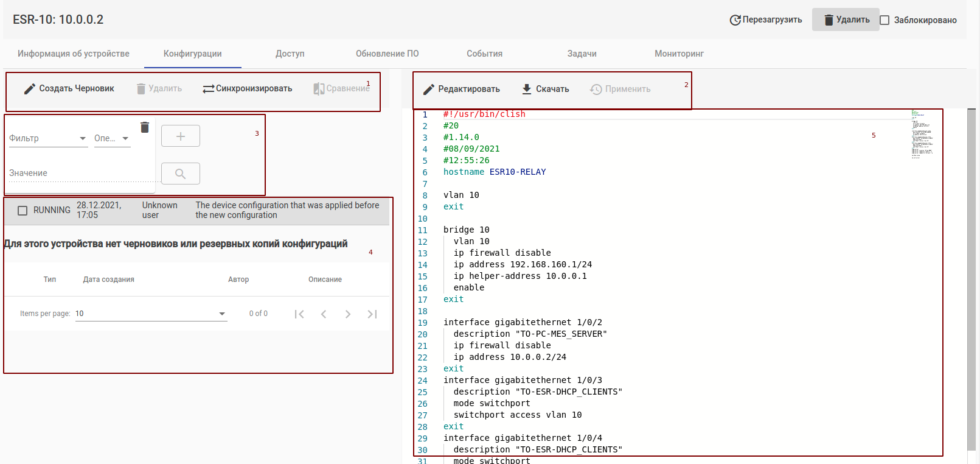Select the RUNNING configuration checkbox
This screenshot has height=464, width=980.
tap(23, 211)
